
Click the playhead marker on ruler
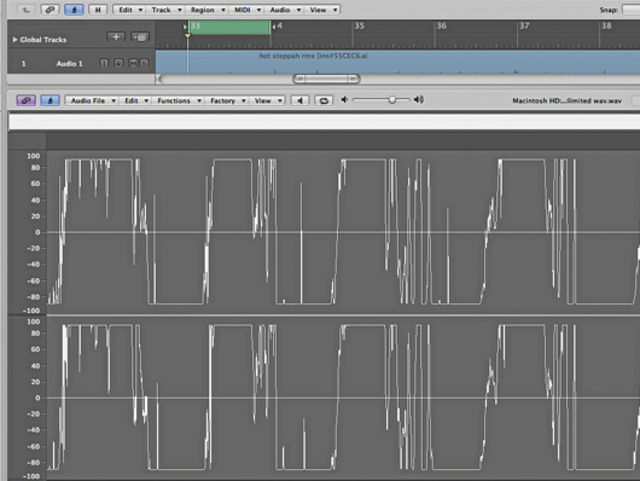coord(187,36)
